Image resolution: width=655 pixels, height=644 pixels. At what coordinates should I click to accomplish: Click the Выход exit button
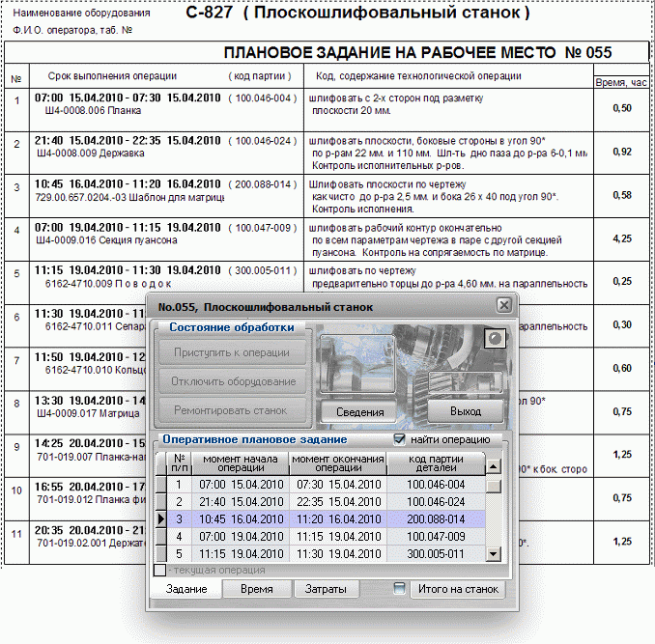466,411
